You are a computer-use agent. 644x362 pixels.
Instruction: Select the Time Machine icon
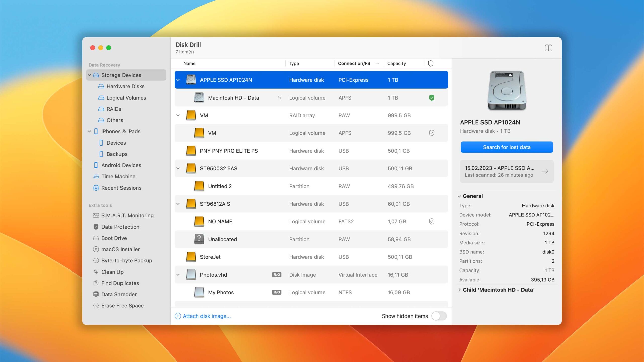pyautogui.click(x=95, y=176)
